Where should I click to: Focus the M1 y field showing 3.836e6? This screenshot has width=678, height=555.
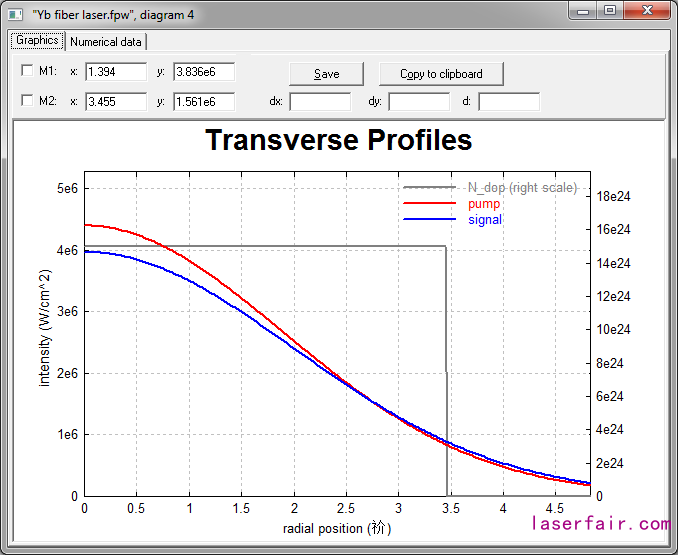point(204,72)
